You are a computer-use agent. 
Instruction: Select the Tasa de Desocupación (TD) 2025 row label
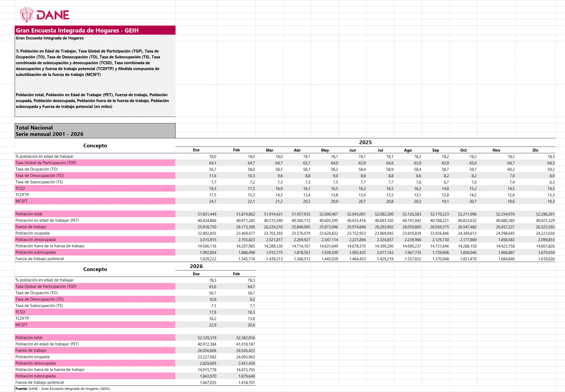coord(39,176)
